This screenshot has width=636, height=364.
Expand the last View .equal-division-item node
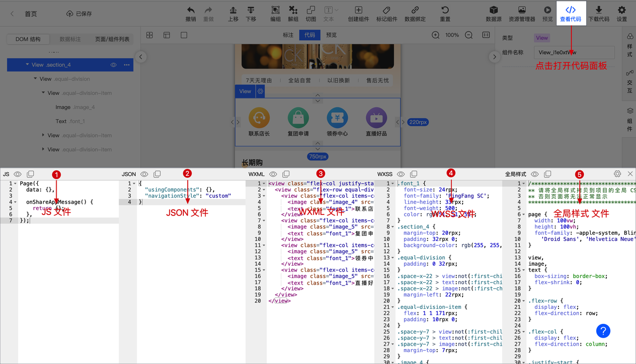(x=43, y=149)
